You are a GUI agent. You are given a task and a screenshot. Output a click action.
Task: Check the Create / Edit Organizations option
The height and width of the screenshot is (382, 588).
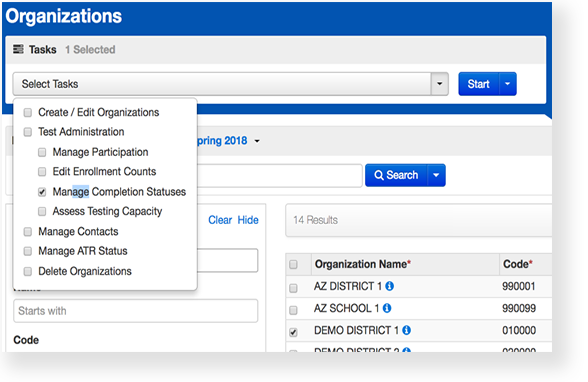(28, 112)
